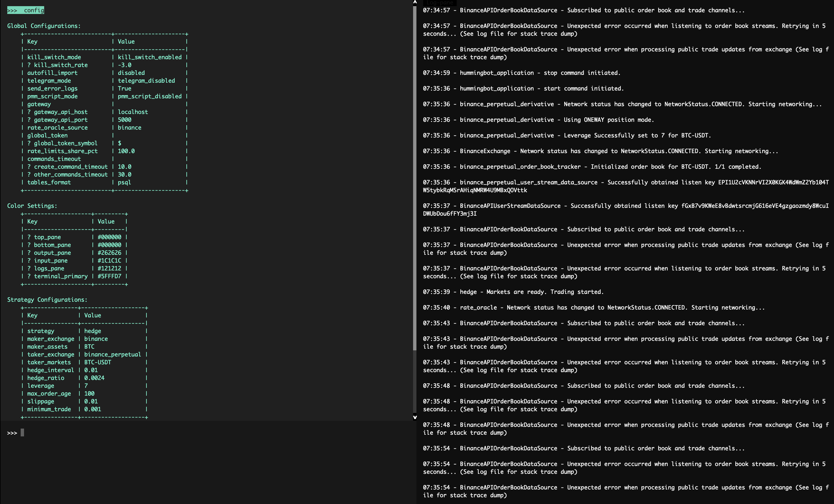Click the 'Leverage Successfully set to 7' log line

pos(567,135)
